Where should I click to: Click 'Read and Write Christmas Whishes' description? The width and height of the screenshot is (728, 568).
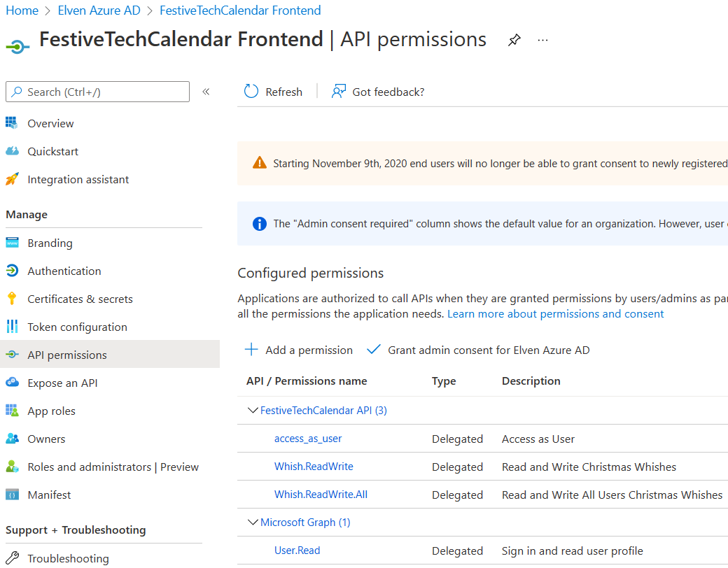pyautogui.click(x=589, y=467)
